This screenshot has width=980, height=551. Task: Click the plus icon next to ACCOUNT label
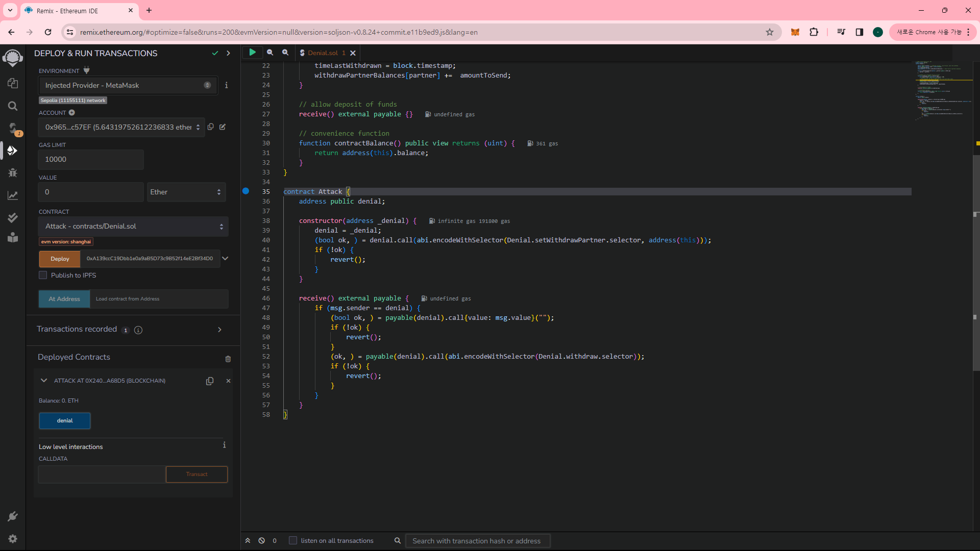72,112
